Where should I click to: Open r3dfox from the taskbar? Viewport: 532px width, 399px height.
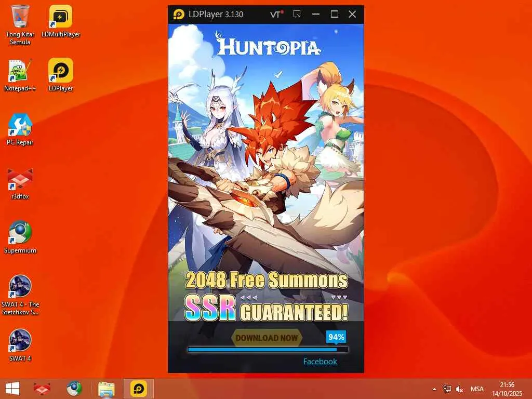42,389
